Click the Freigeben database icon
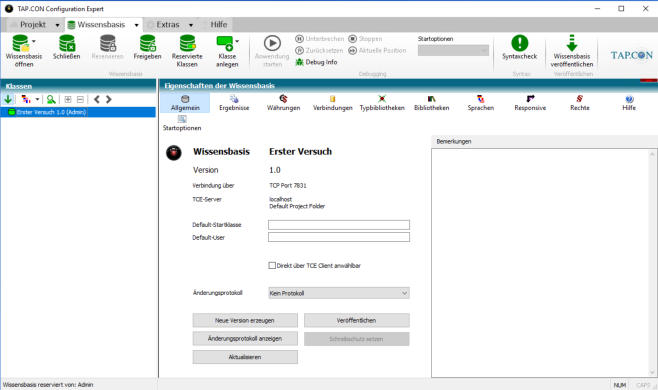 coord(147,43)
